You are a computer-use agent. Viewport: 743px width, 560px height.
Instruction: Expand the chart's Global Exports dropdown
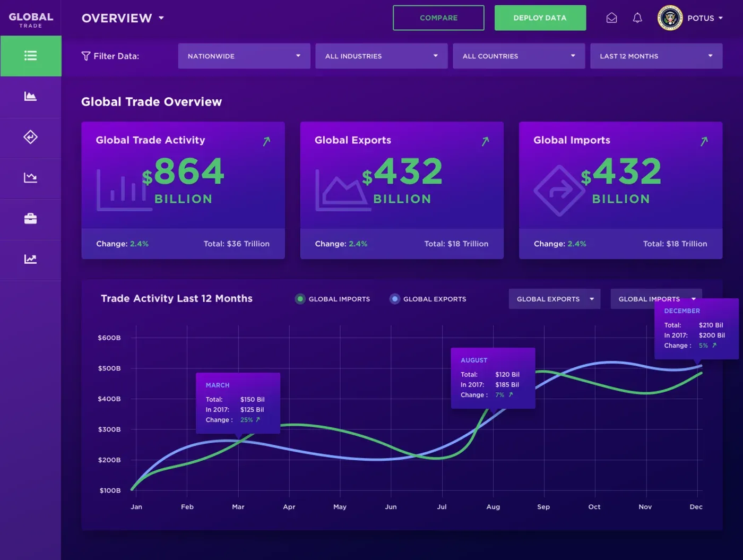pyautogui.click(x=555, y=299)
